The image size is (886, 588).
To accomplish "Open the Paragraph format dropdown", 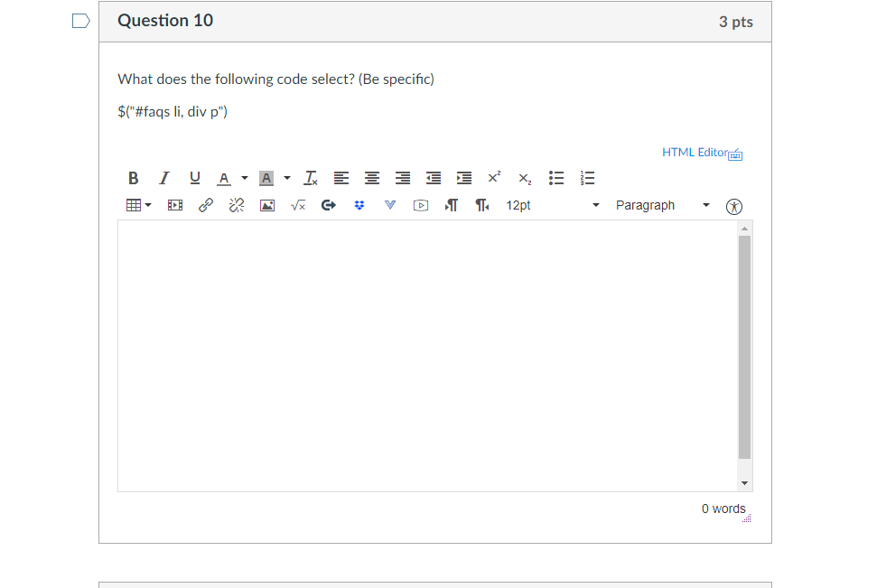I will pos(662,206).
